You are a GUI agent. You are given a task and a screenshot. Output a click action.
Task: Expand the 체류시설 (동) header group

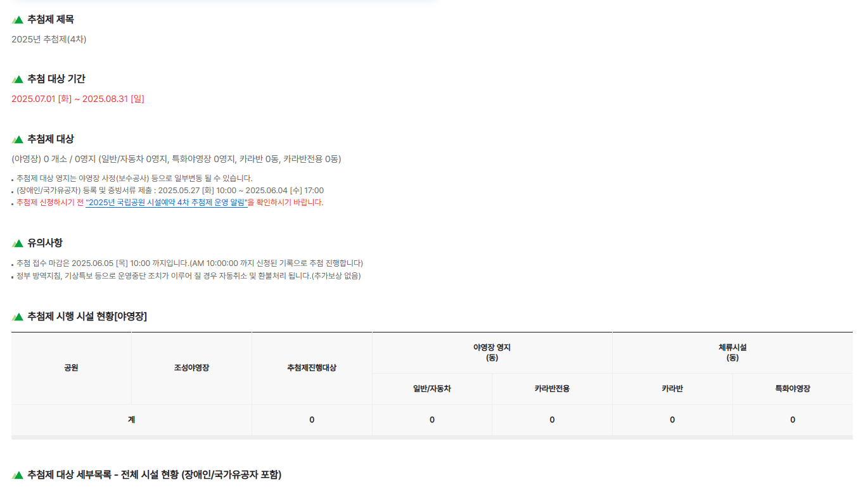pyautogui.click(x=732, y=352)
